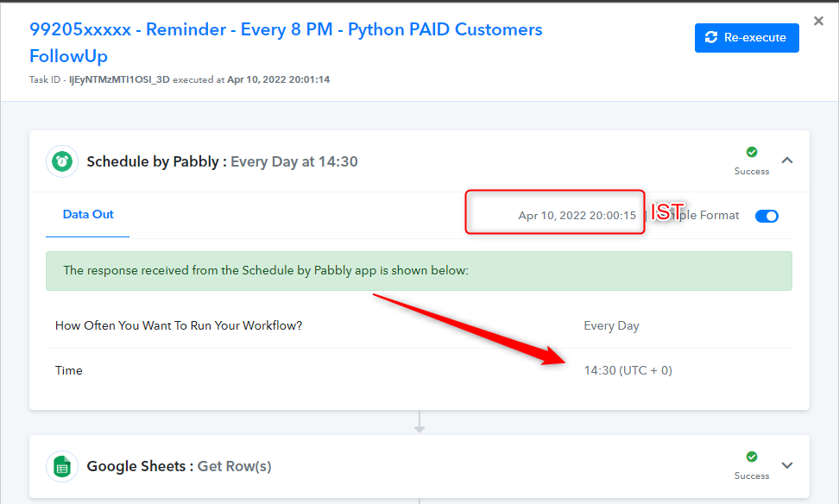Screen dimensions: 839x504
Task: Click the green response received banner
Action: [x=419, y=271]
